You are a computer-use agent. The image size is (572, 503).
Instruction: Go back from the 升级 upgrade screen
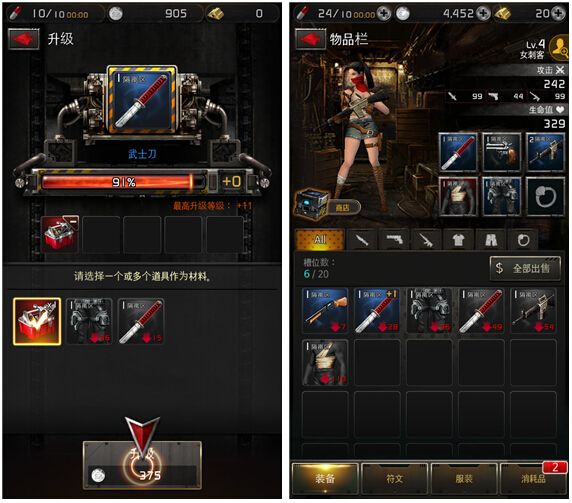pos(24,39)
